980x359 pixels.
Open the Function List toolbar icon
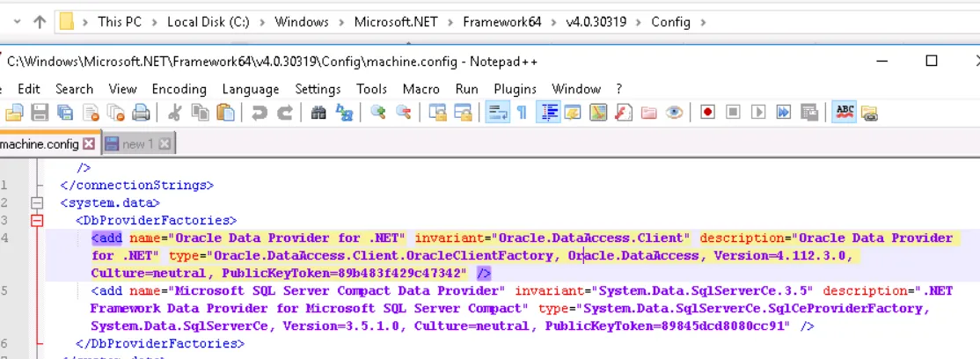(623, 113)
